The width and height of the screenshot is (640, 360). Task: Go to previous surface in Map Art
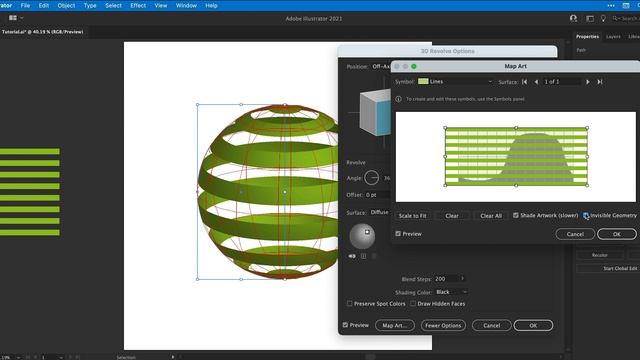click(x=536, y=82)
